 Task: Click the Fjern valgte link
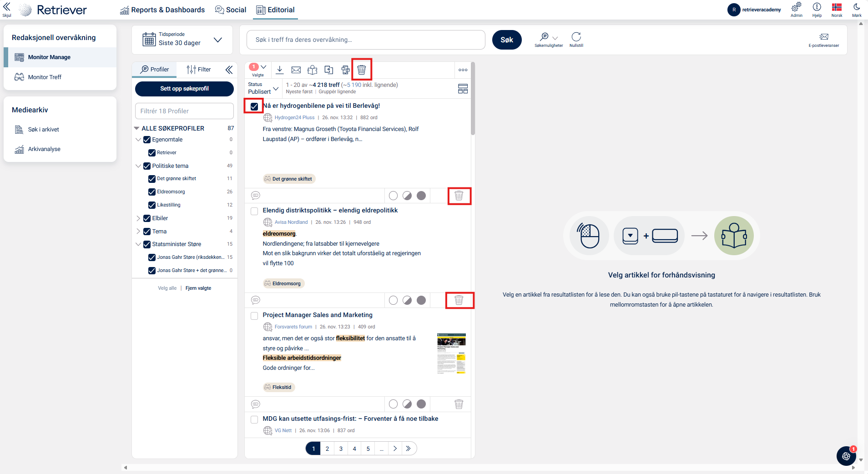pos(198,288)
